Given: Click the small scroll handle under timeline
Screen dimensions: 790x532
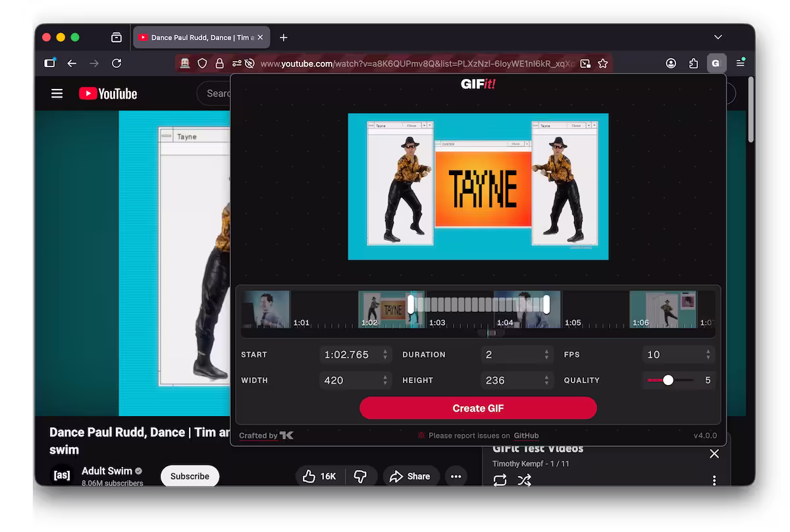Looking at the screenshot, I should coord(491,333).
